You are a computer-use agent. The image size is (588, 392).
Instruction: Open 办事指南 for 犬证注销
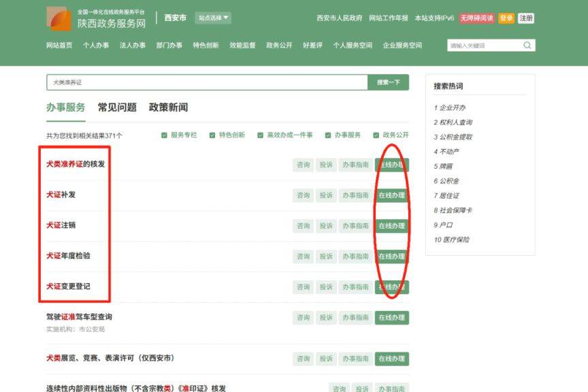click(355, 226)
